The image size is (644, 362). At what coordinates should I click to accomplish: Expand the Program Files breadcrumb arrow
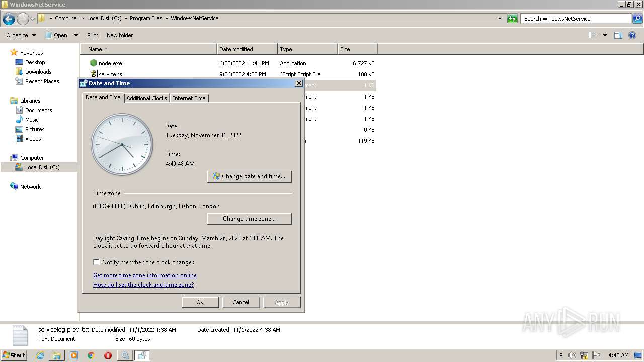tap(167, 18)
